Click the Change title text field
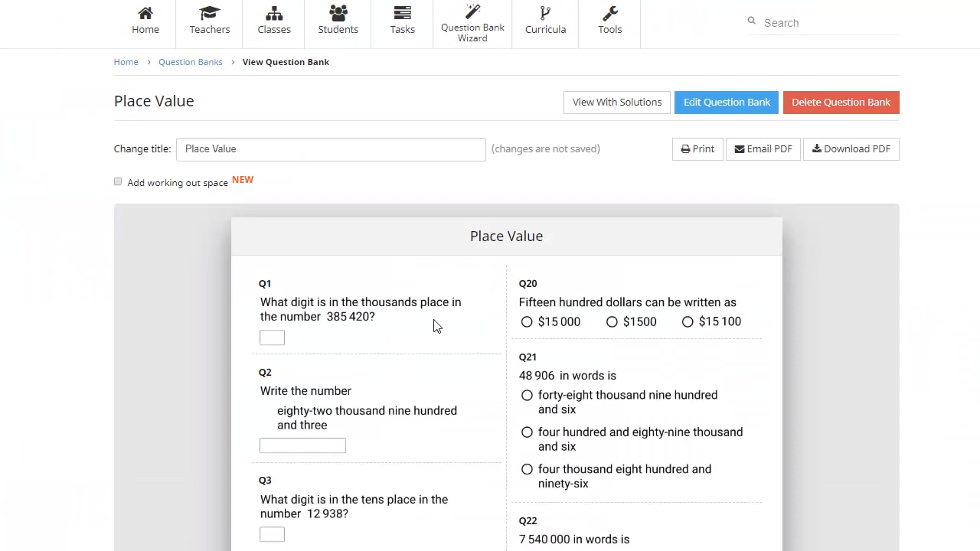Viewport: 980px width, 551px height. pyautogui.click(x=331, y=148)
